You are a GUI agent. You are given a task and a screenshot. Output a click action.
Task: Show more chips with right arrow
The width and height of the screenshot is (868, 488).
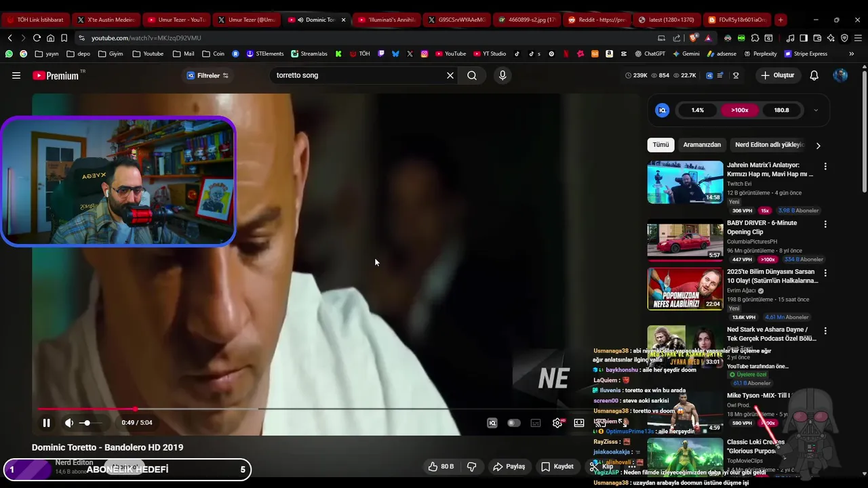point(818,145)
